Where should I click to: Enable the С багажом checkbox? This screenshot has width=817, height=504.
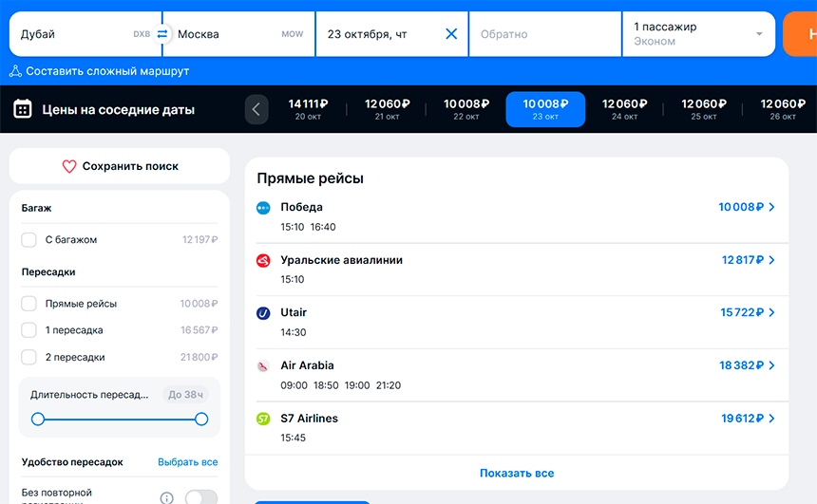click(29, 240)
